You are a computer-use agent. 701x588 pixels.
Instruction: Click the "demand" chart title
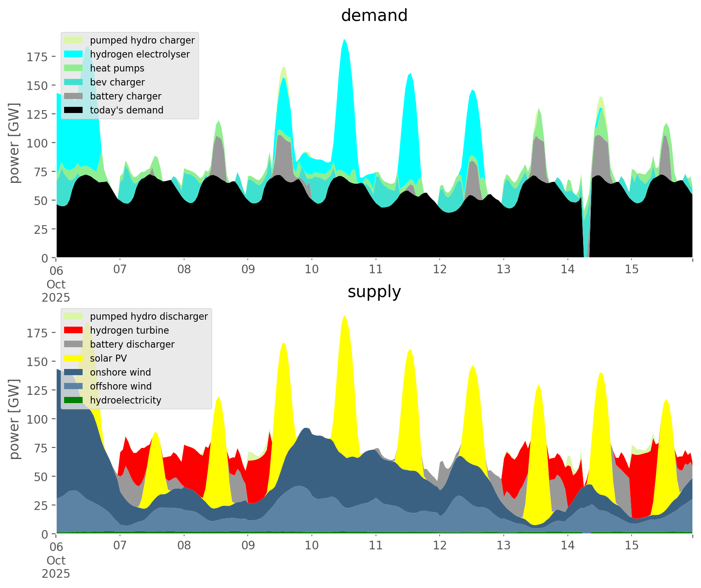[x=374, y=16]
